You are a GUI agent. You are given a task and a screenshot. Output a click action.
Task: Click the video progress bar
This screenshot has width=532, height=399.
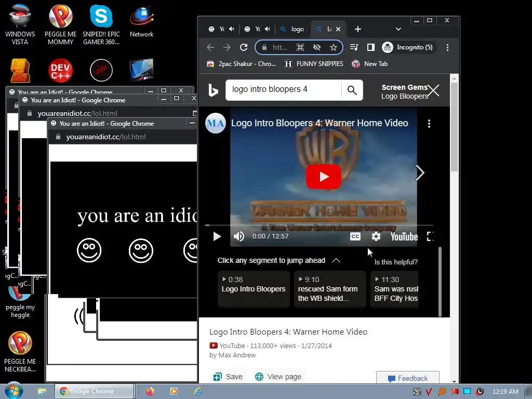(319, 225)
